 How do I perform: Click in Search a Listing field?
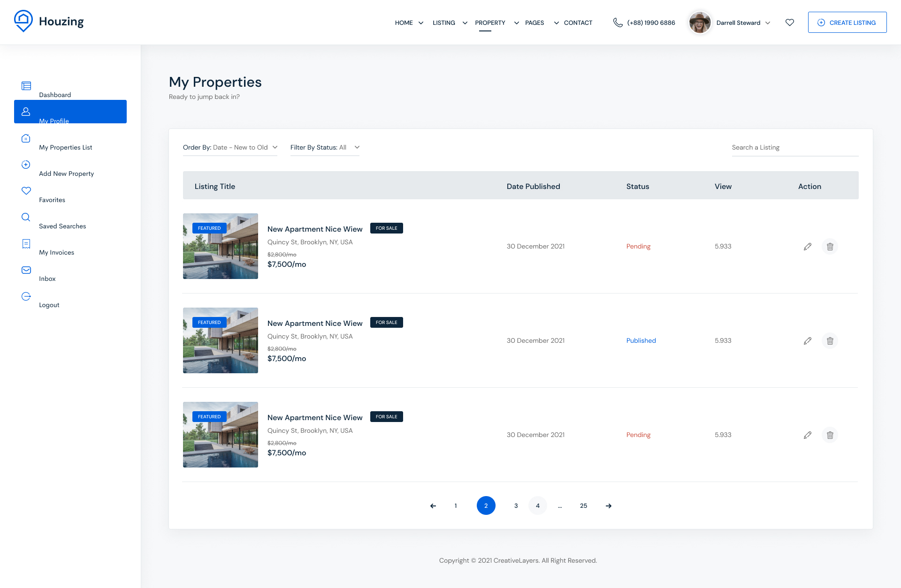pos(794,147)
